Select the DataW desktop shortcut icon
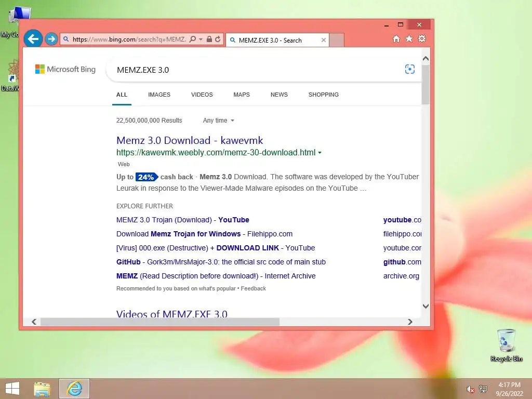The image size is (532, 399). coord(10,75)
